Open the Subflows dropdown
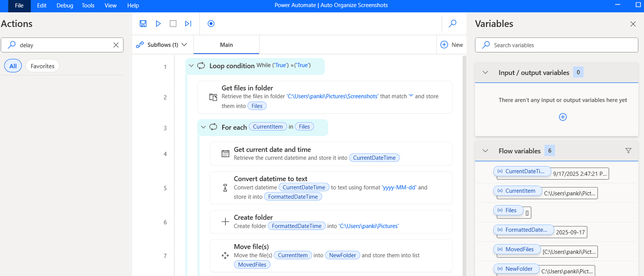This screenshot has width=644, height=276. (x=162, y=45)
